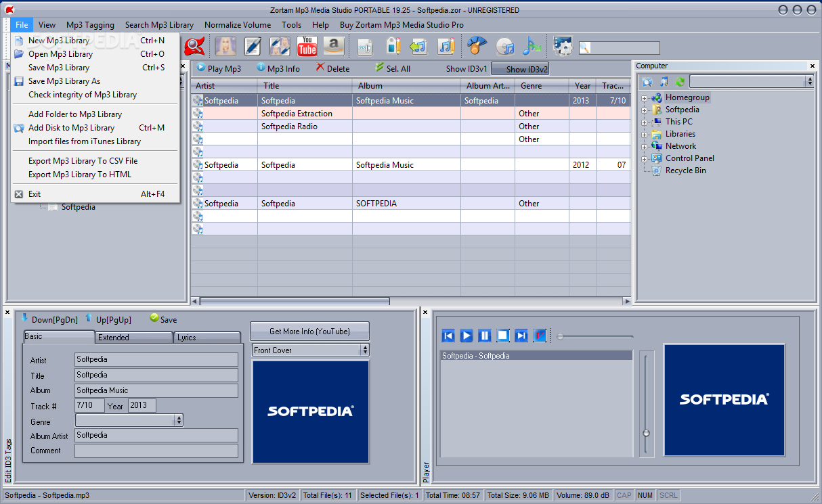Open Buy Zortam Mp3 Media Studio Pro
Viewport: 822px width, 504px height.
pyautogui.click(x=402, y=25)
